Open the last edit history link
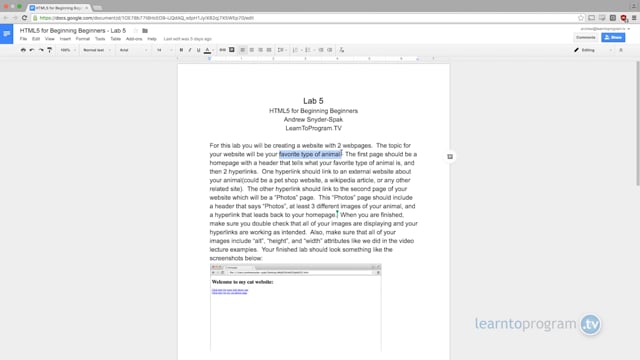This screenshot has width=640, height=360. point(187,39)
